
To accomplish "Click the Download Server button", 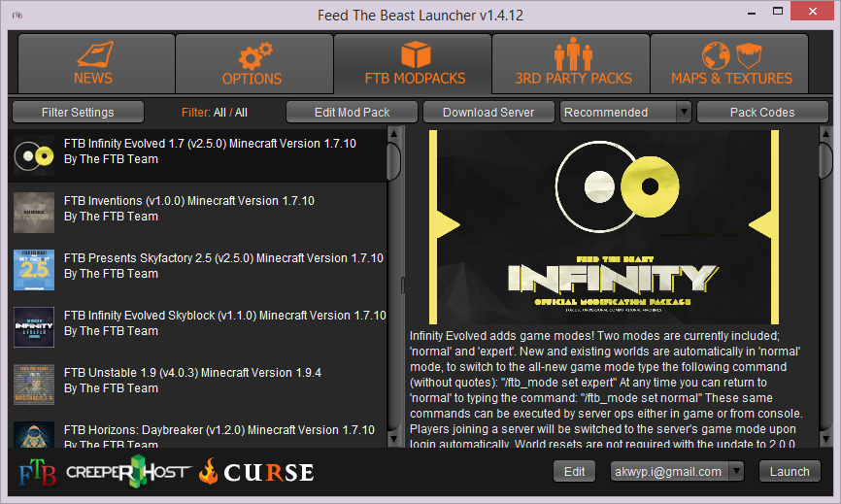I will coord(488,113).
